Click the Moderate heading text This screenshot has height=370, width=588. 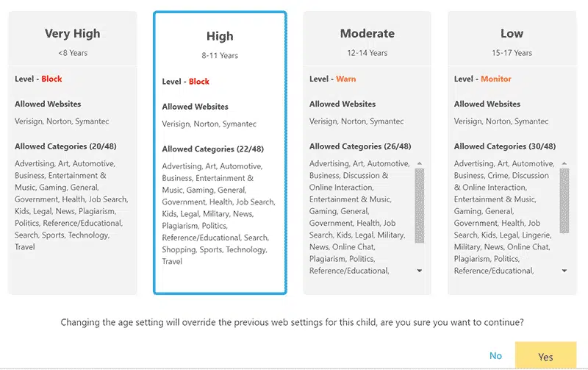pyautogui.click(x=367, y=34)
